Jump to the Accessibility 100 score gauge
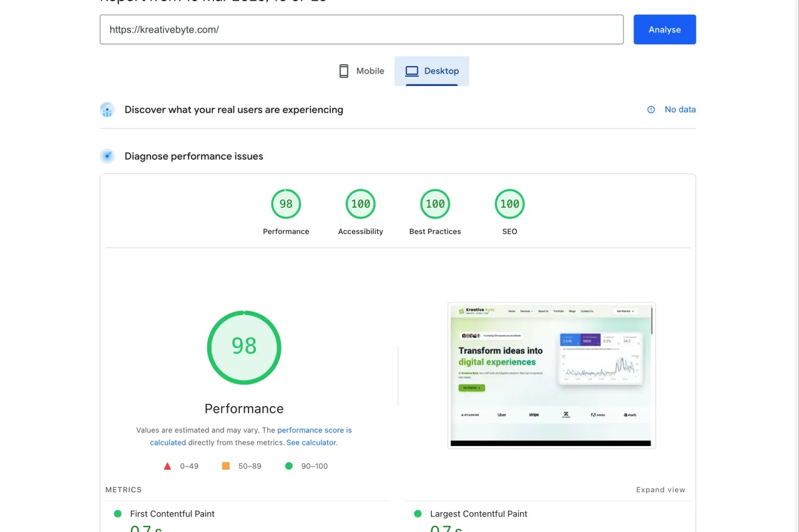 tap(361, 204)
